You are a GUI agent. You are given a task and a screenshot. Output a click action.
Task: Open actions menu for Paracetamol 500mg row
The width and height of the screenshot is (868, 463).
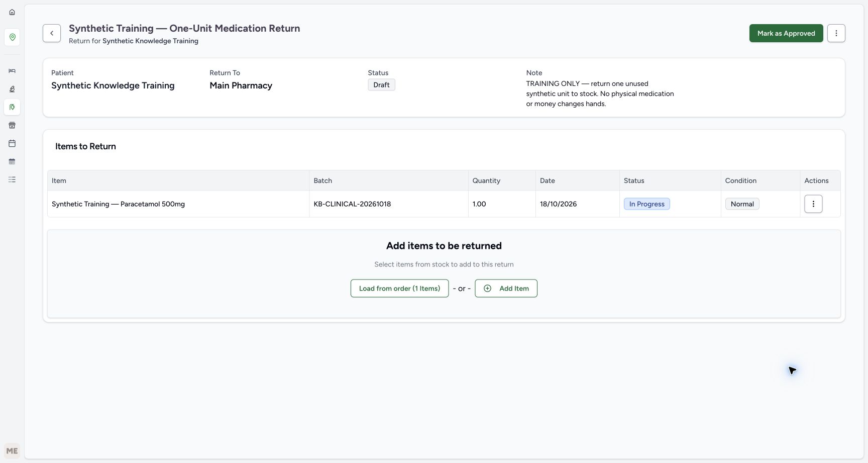[x=813, y=204]
